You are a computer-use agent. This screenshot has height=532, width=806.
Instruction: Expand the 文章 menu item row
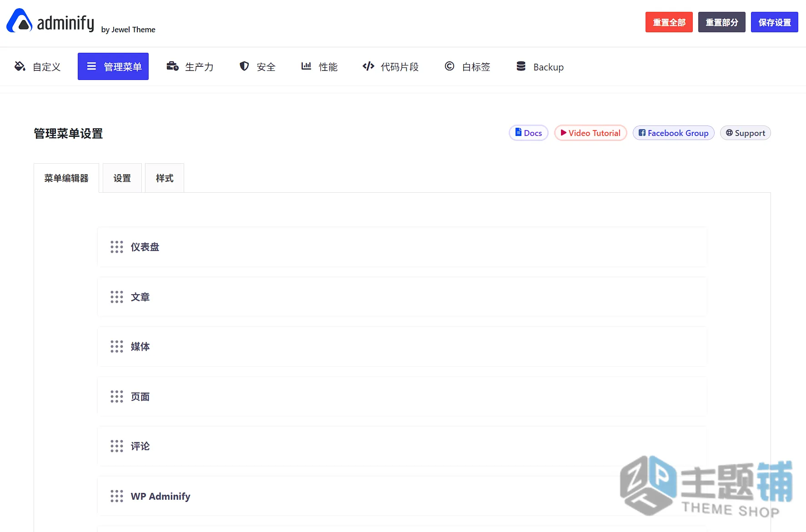click(402, 297)
